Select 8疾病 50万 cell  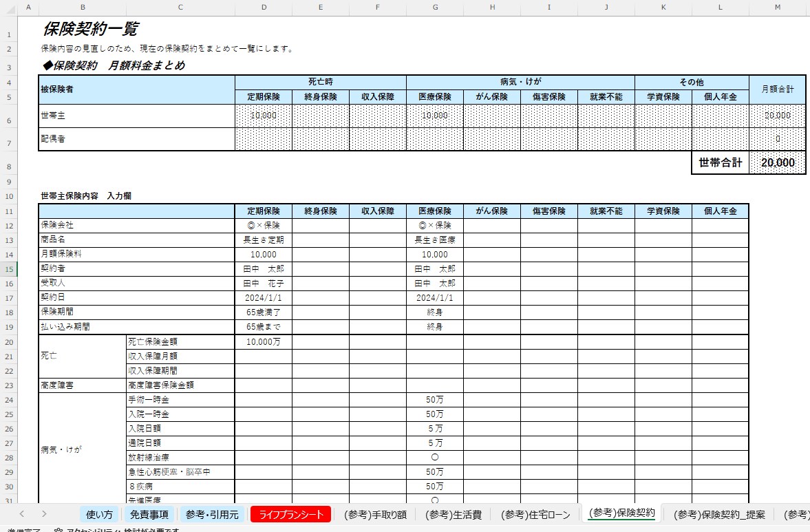click(435, 486)
